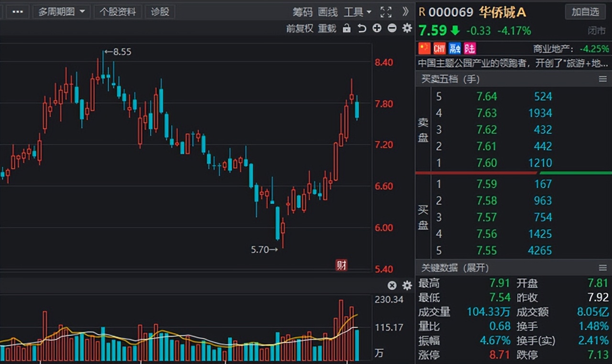Zoom in on the chart with plus icon
Image resolution: width=612 pixels, height=364 pixels.
point(377,29)
